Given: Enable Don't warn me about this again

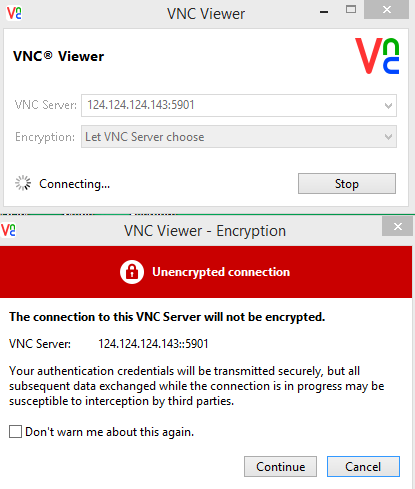Looking at the screenshot, I should 15,431.
